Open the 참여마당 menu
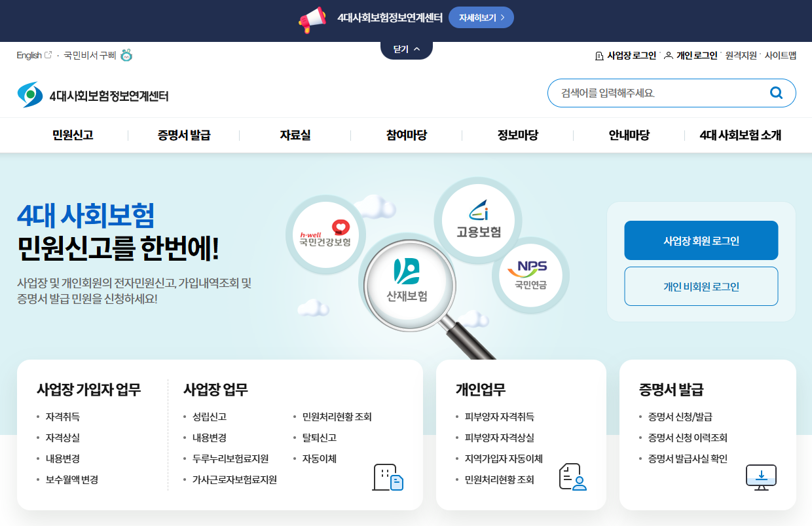 tap(407, 135)
